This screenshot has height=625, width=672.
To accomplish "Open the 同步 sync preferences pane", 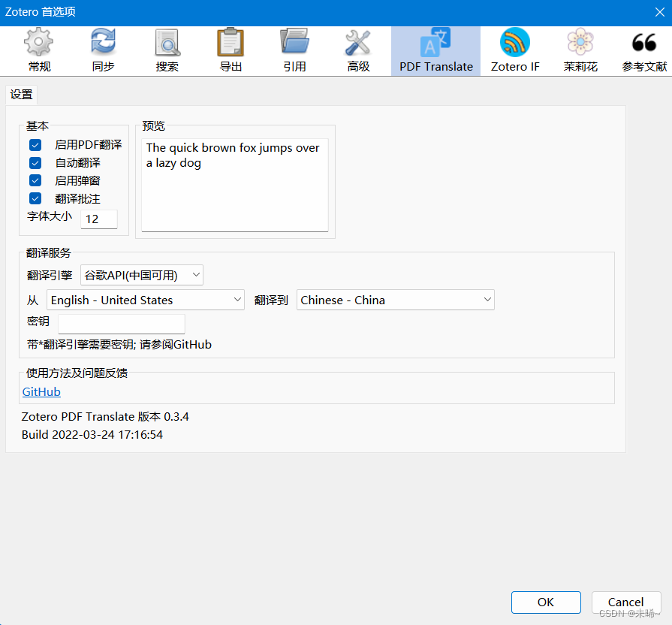I will [103, 50].
